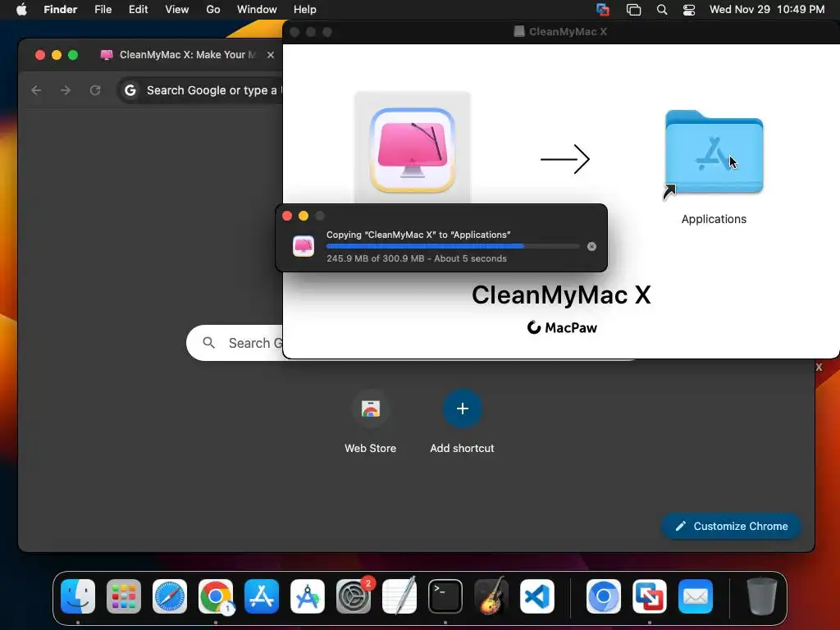Click Customize Chrome button
840x630 pixels.
coord(731,526)
